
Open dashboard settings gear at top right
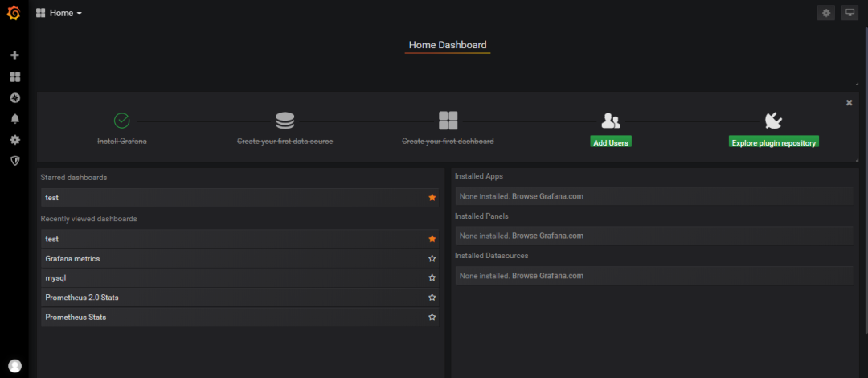click(826, 13)
